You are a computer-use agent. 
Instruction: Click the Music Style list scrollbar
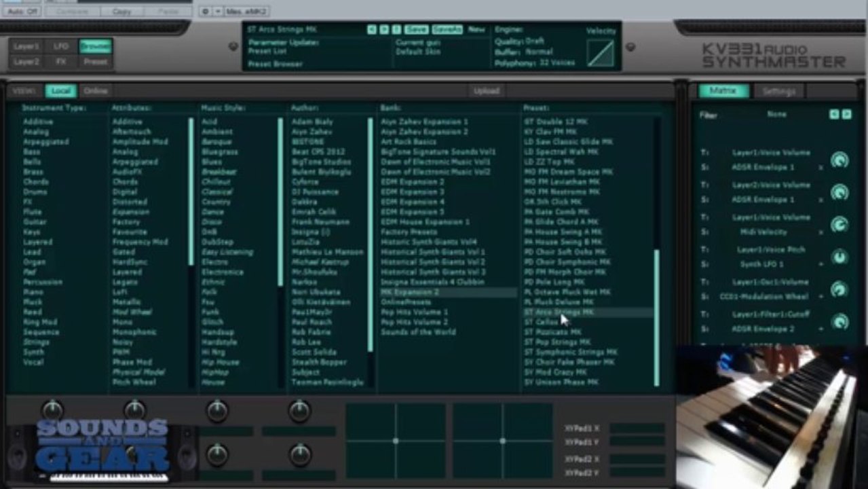click(280, 202)
